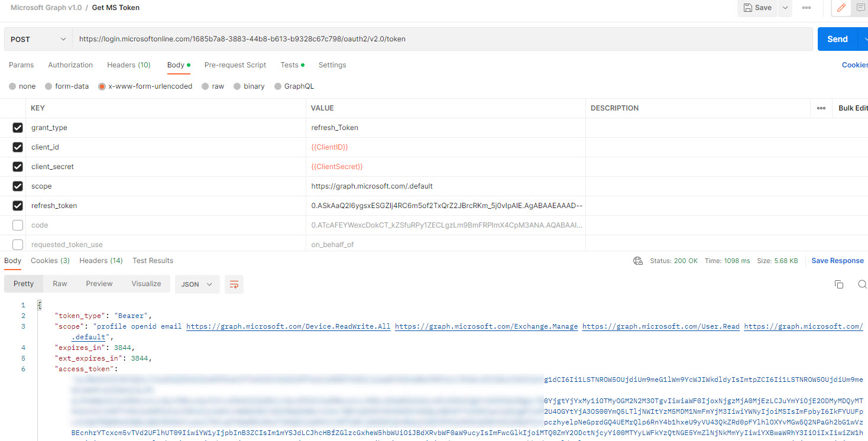The image size is (868, 441).
Task: Toggle the wrap lines icon
Action: click(x=234, y=284)
